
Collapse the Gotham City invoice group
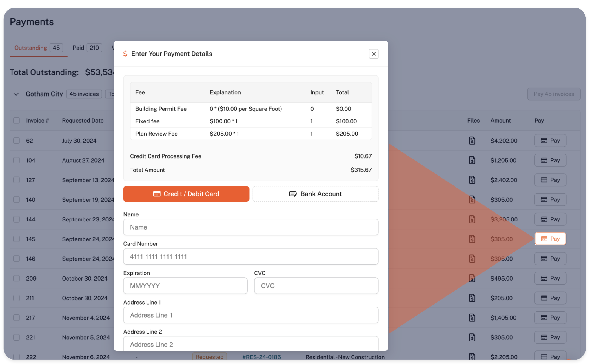(x=16, y=94)
